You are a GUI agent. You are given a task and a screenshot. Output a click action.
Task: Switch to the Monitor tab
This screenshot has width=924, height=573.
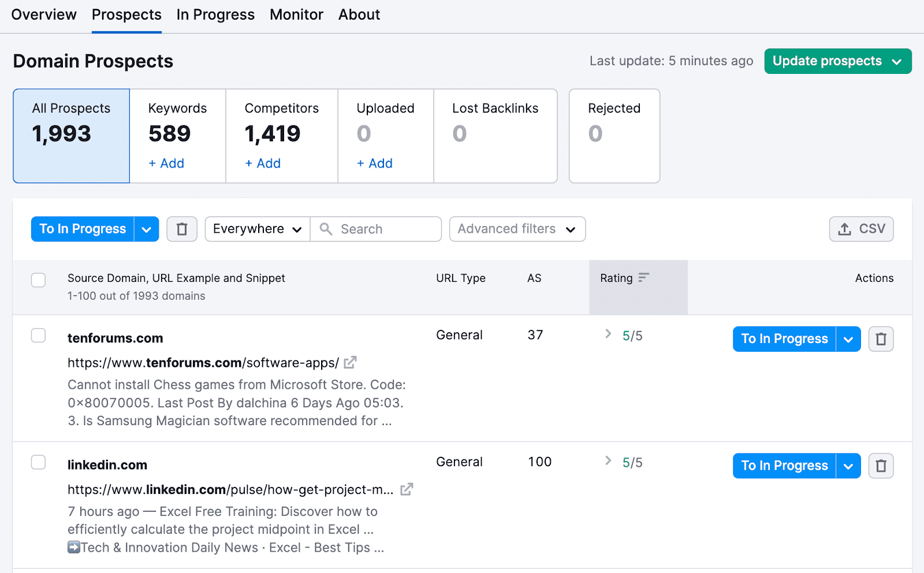click(x=296, y=14)
